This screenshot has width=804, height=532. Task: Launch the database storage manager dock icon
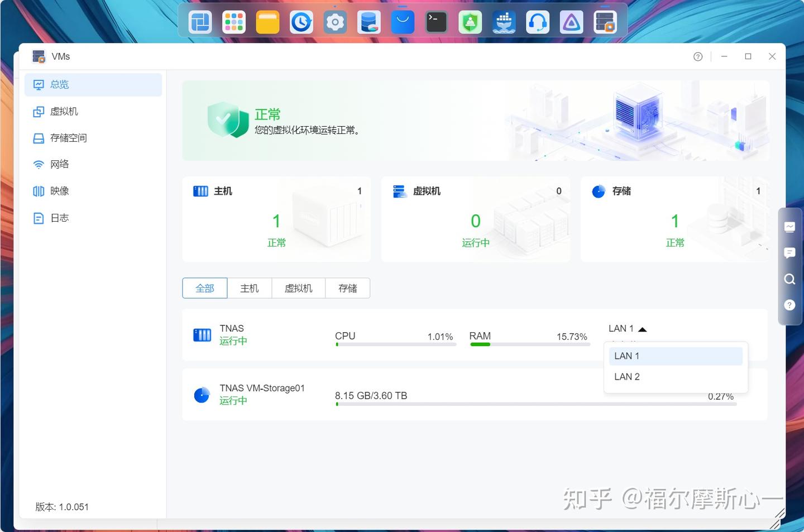[x=369, y=22]
